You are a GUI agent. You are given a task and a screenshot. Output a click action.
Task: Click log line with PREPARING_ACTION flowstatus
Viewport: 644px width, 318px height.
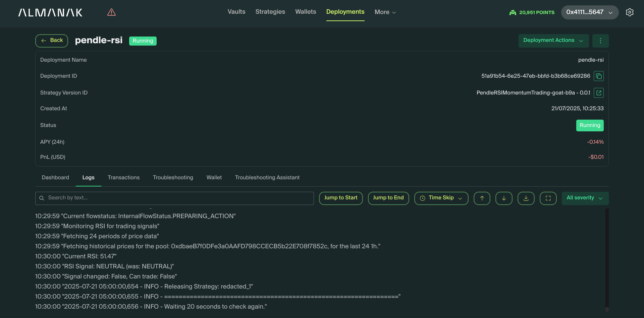[136, 216]
